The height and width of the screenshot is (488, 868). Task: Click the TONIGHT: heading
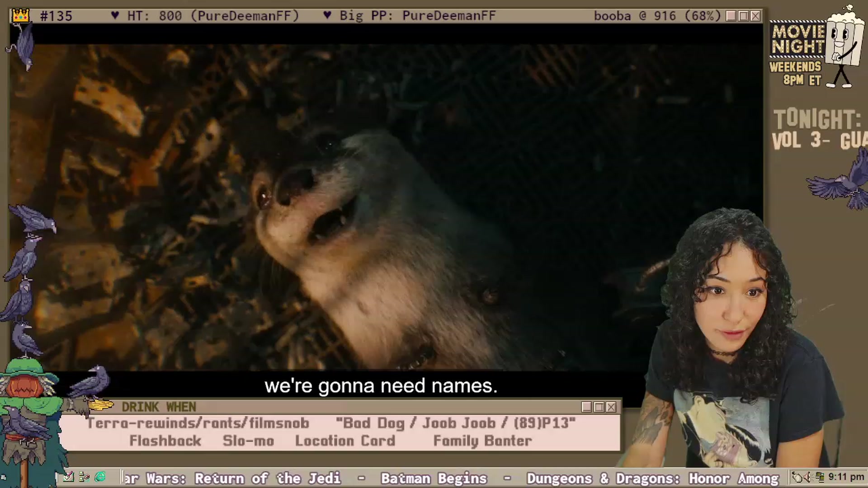817,120
